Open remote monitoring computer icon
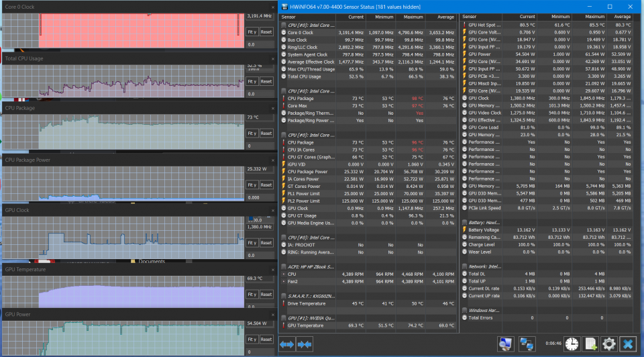Image resolution: width=644 pixels, height=357 pixels. [506, 344]
